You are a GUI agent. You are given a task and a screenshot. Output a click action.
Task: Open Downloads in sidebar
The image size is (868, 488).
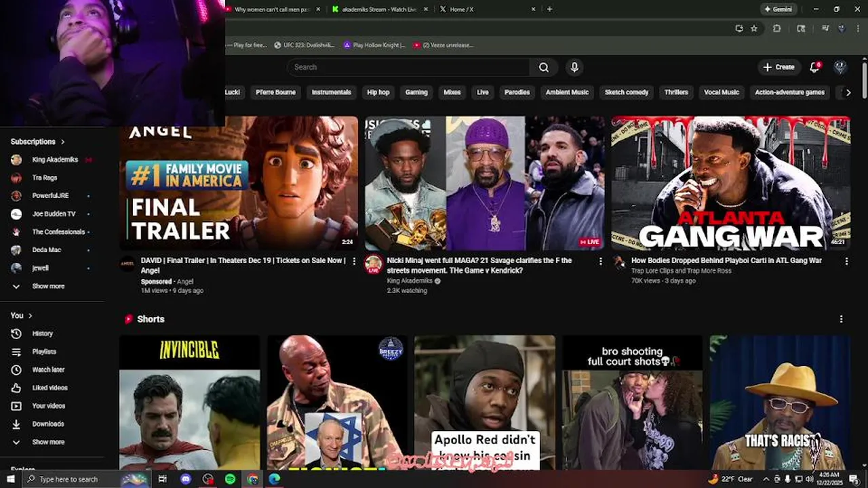[52, 424]
